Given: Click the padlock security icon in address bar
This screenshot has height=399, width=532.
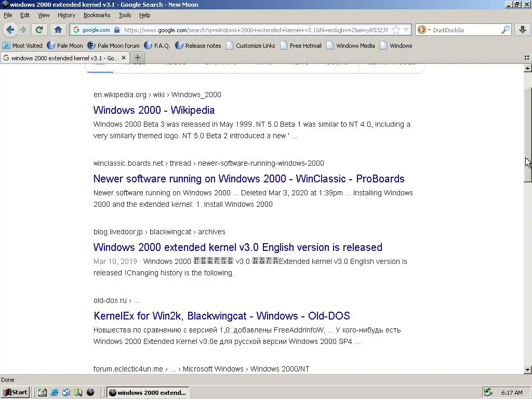Looking at the screenshot, I should point(117,30).
